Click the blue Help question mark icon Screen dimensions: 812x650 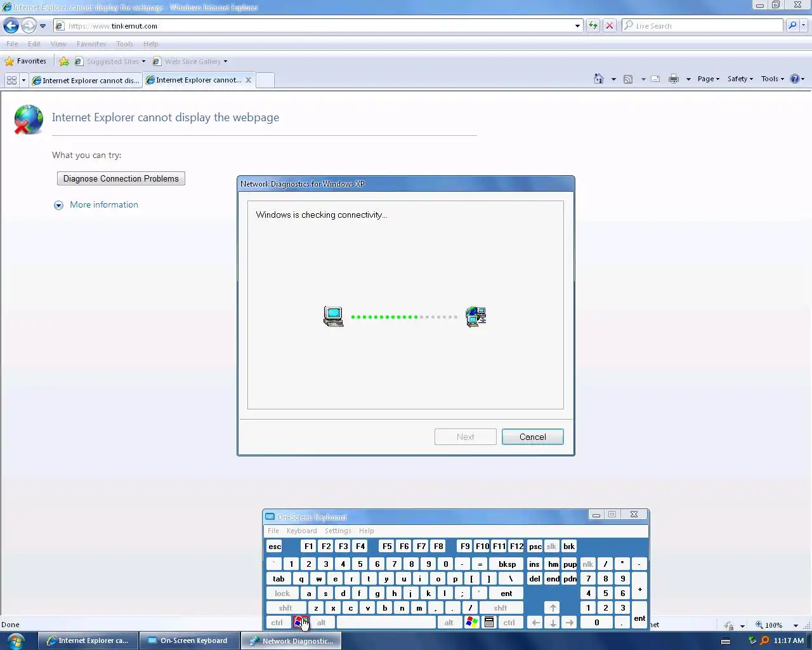click(x=794, y=79)
